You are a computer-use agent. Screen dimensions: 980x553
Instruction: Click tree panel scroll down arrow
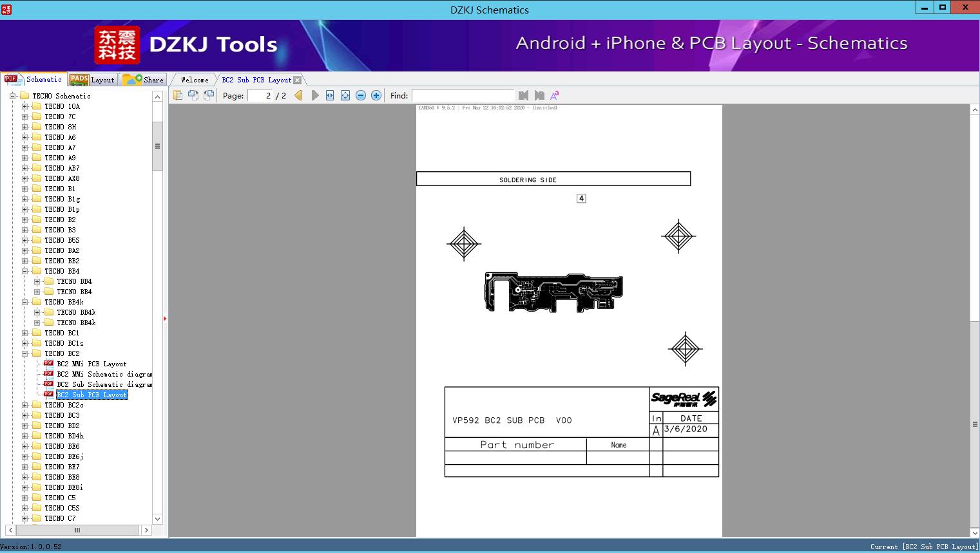coord(157,519)
